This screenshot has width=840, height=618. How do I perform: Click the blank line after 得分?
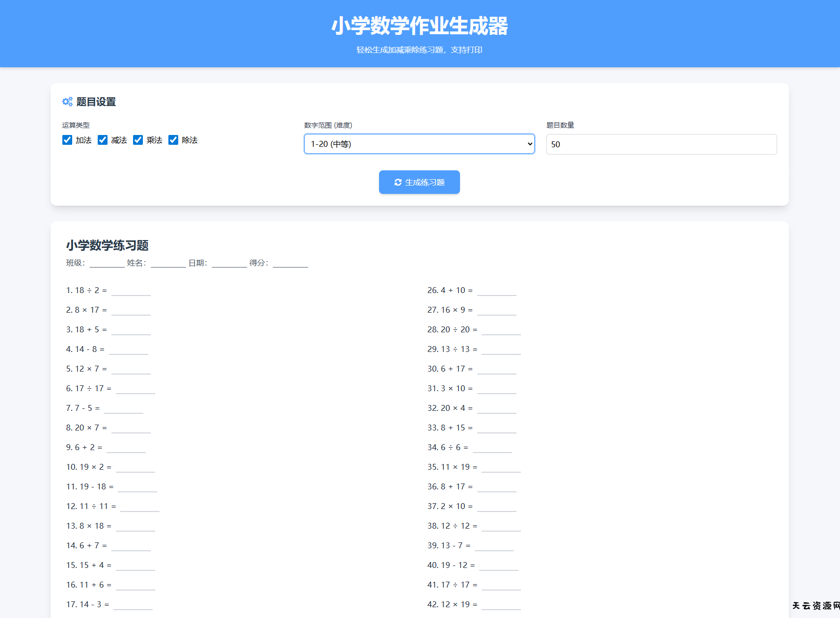[x=290, y=264]
